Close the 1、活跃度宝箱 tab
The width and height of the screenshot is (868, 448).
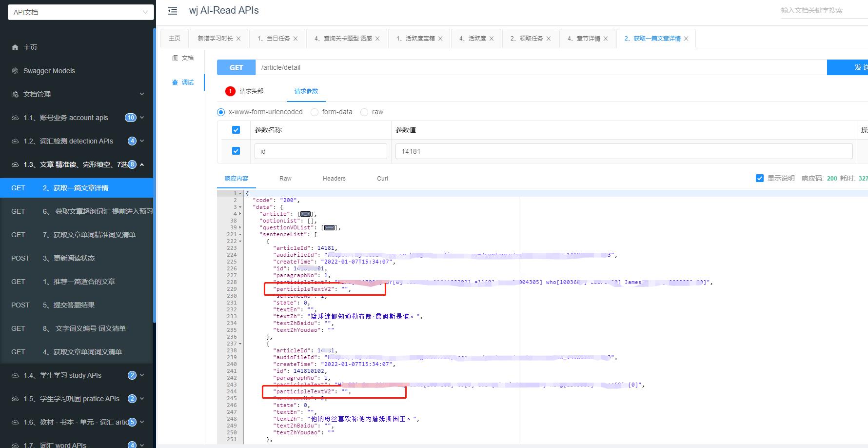440,39
